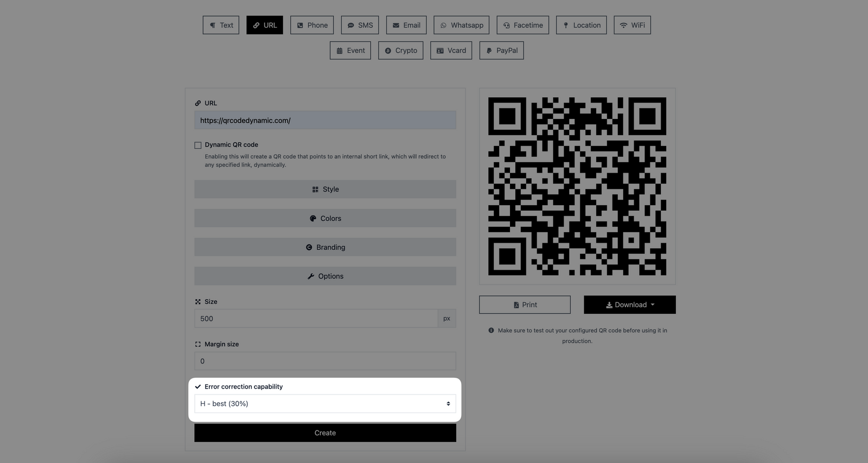Open the Error correction capability dropdown
Screen dimensions: 868x463
(x=325, y=404)
